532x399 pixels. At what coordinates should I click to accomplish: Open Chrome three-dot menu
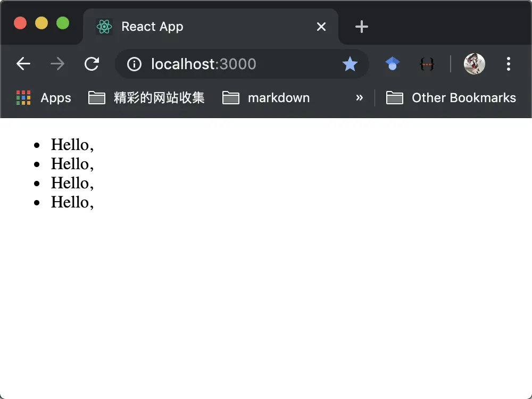pos(508,64)
